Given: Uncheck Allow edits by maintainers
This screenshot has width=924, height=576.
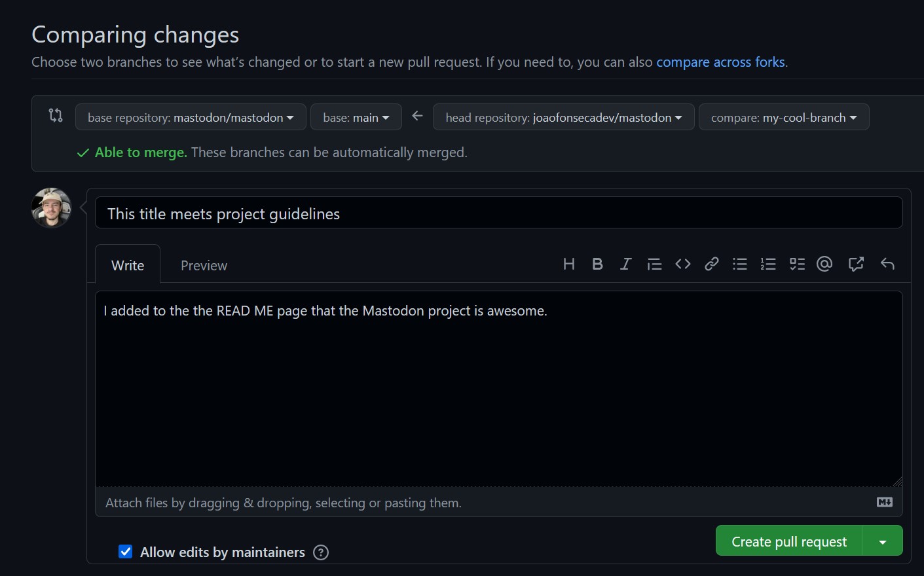Looking at the screenshot, I should 126,552.
